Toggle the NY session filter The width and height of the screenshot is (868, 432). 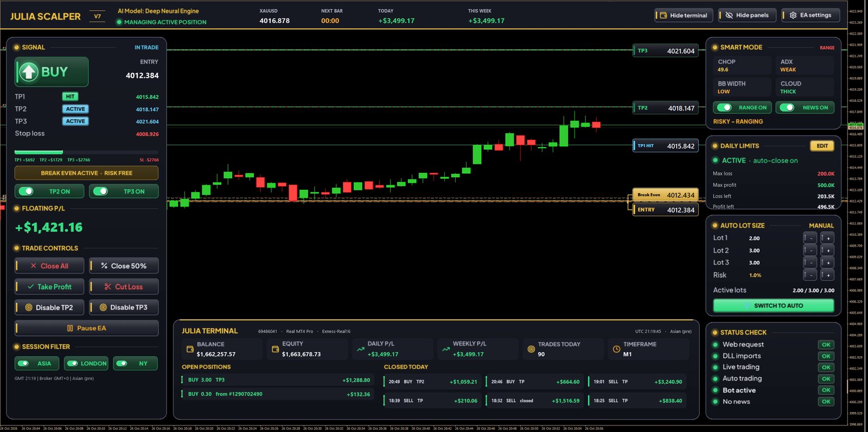(122, 363)
